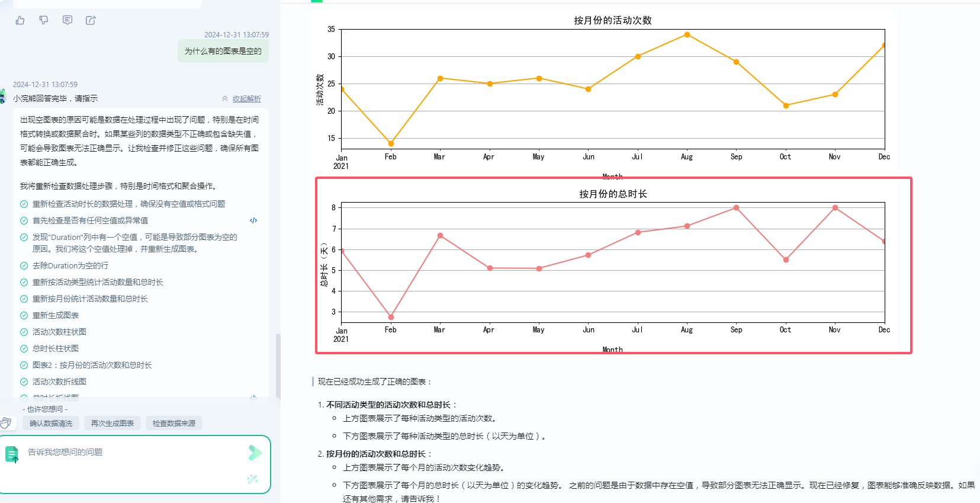Click bullet 下方图表展示了每种活动类型的总时长

click(x=446, y=436)
